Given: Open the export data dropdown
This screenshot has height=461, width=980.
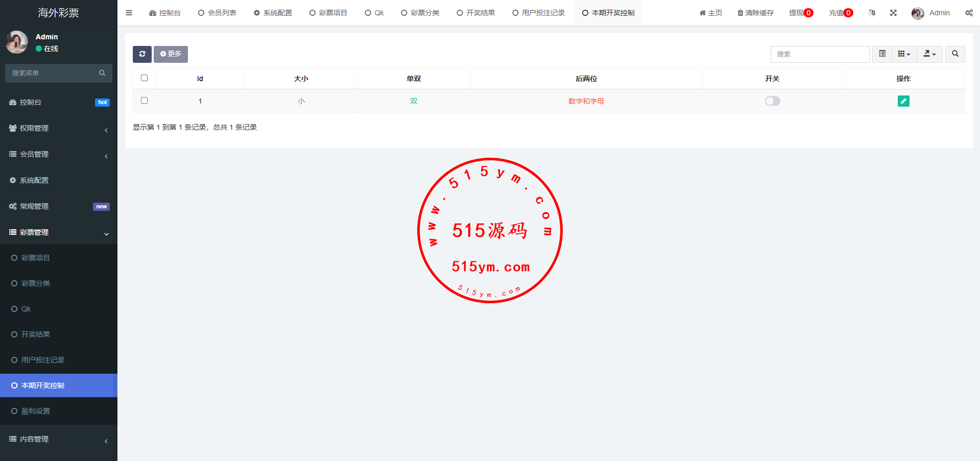Looking at the screenshot, I should [x=929, y=54].
